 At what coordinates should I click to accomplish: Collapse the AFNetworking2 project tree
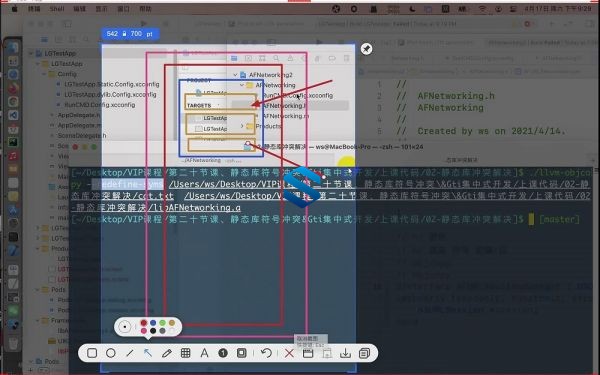(235, 75)
